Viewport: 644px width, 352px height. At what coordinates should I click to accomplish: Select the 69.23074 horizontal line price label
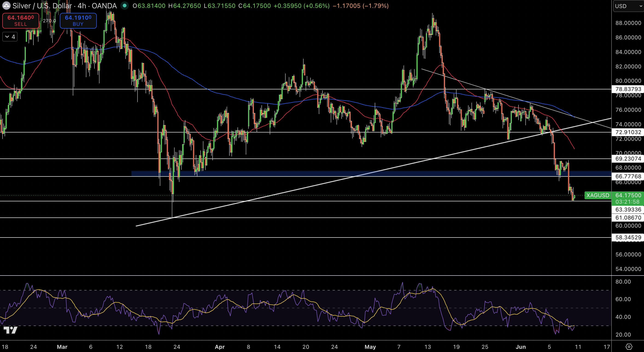(x=628, y=158)
